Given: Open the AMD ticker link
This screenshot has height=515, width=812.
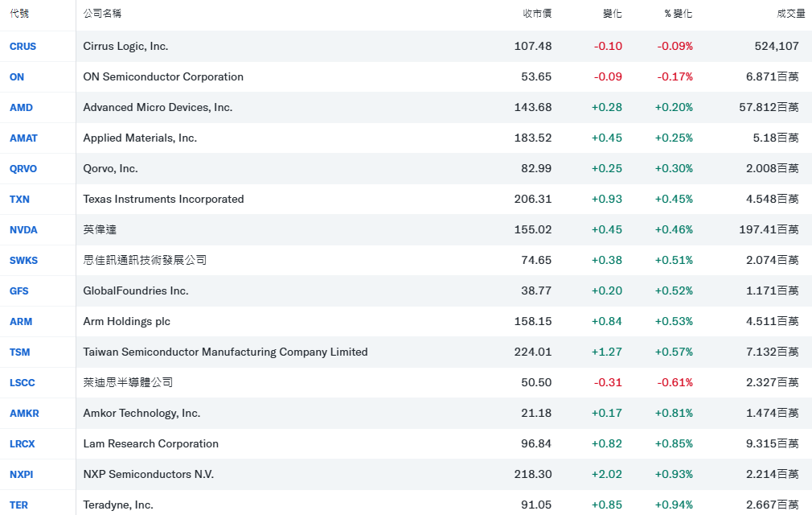Looking at the screenshot, I should (21, 107).
